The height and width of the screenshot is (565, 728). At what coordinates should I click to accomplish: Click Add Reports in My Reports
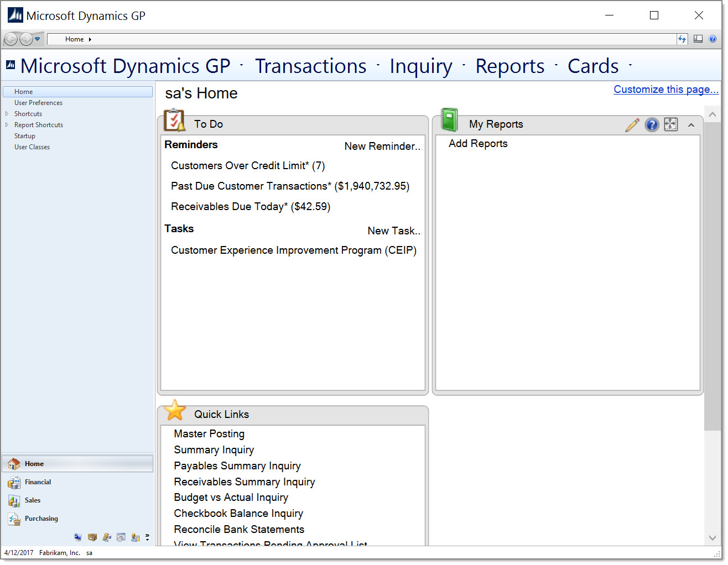pyautogui.click(x=478, y=144)
